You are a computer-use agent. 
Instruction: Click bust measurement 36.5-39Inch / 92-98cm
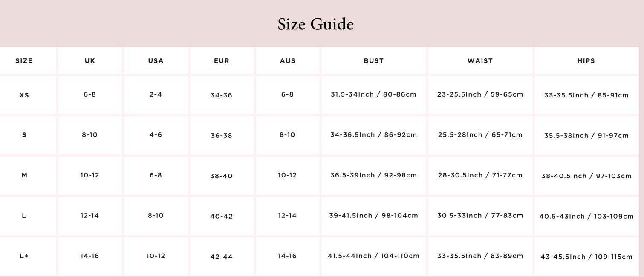374,175
